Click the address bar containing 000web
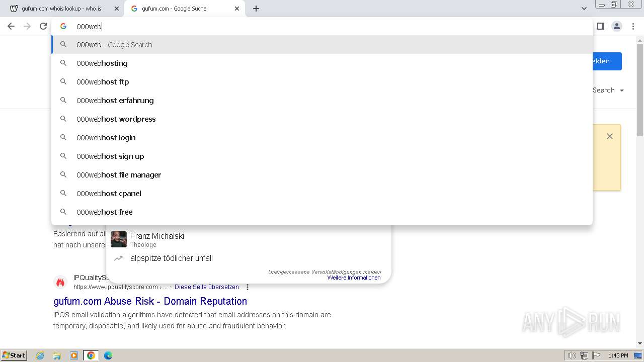 point(322,26)
